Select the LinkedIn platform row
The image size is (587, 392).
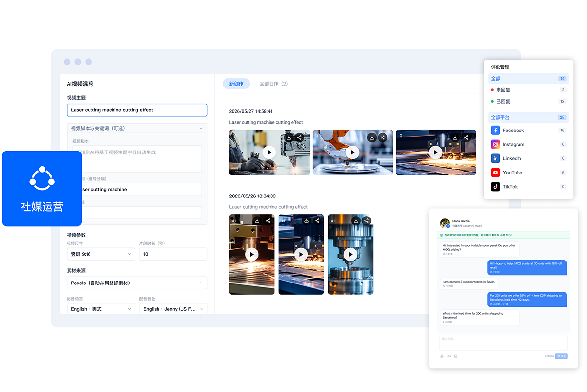coord(529,158)
